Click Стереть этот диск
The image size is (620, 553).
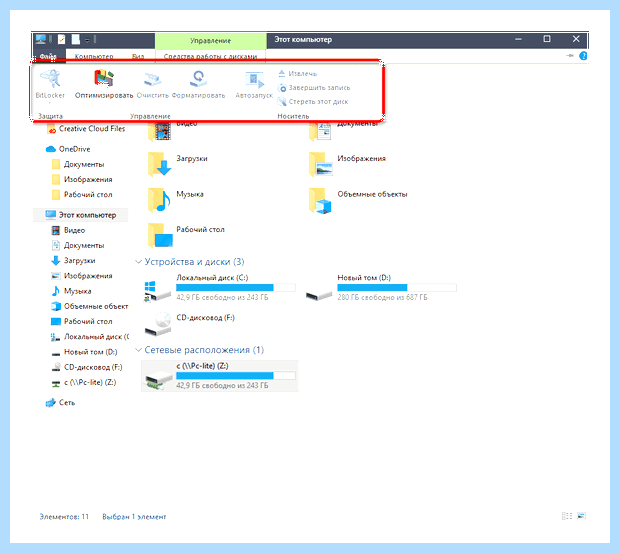click(x=313, y=102)
